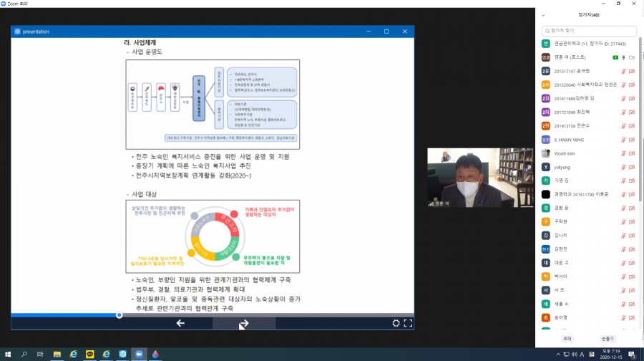Open the notification center icon

(x=632, y=355)
